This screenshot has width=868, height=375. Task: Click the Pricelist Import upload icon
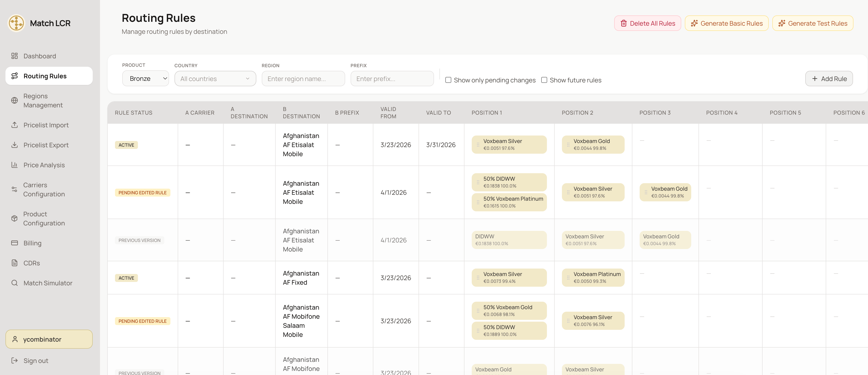15,125
